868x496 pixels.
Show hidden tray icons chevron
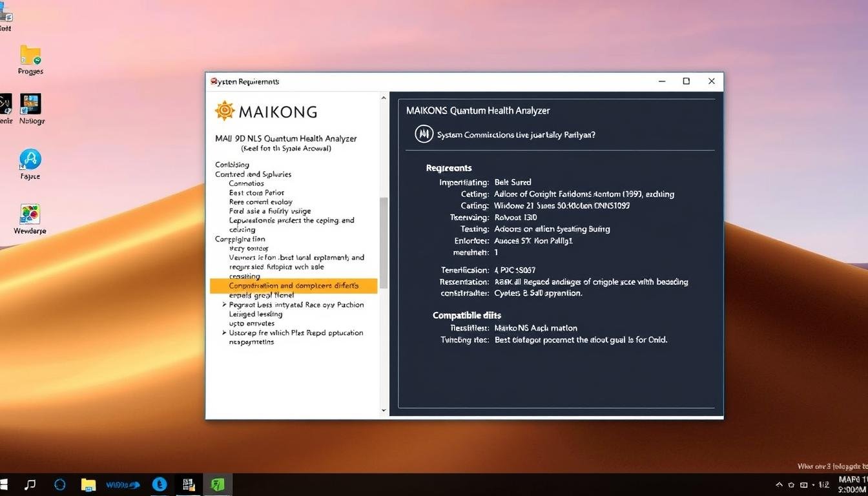[x=779, y=484]
